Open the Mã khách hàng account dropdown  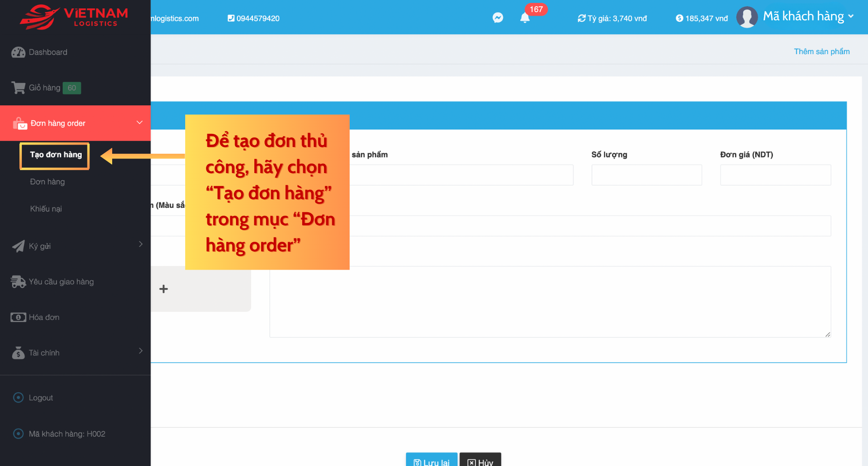(x=808, y=16)
